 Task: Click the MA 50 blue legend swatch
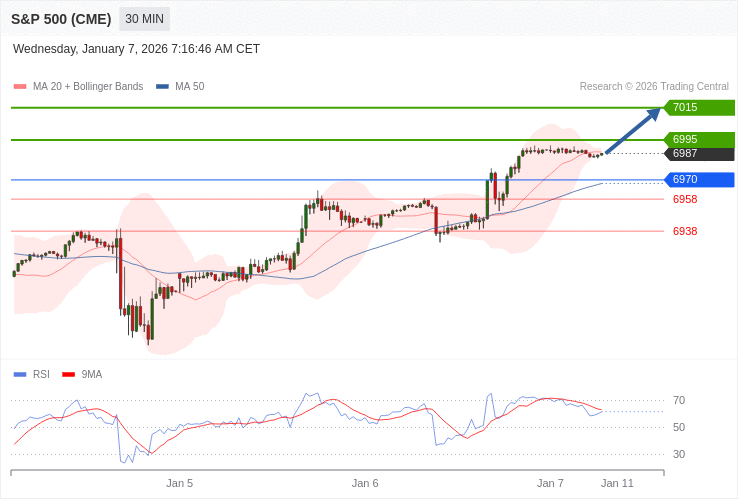tap(162, 87)
